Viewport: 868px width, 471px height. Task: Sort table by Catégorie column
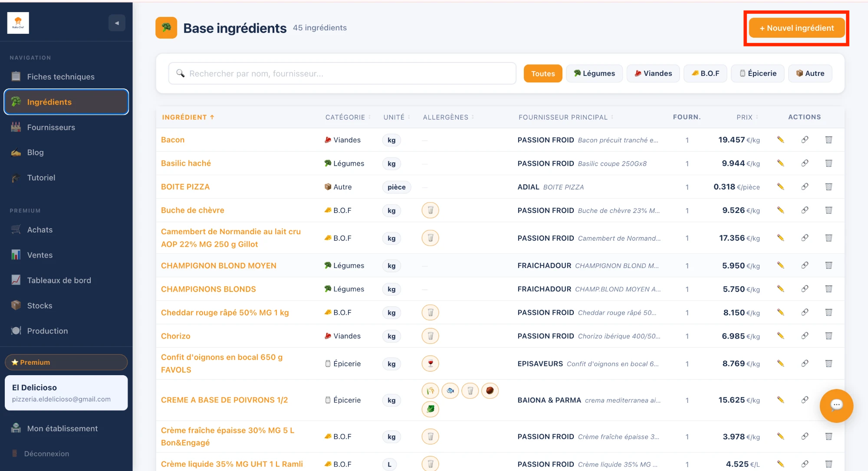348,117
